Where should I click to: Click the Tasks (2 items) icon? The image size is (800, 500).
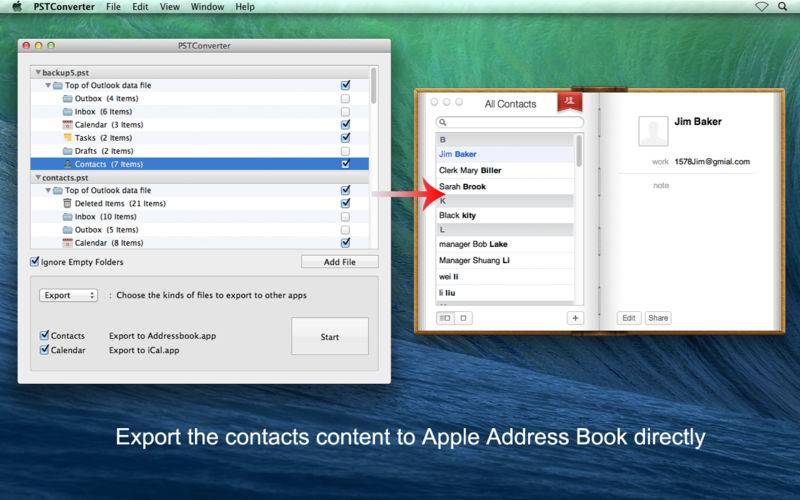pos(67,138)
